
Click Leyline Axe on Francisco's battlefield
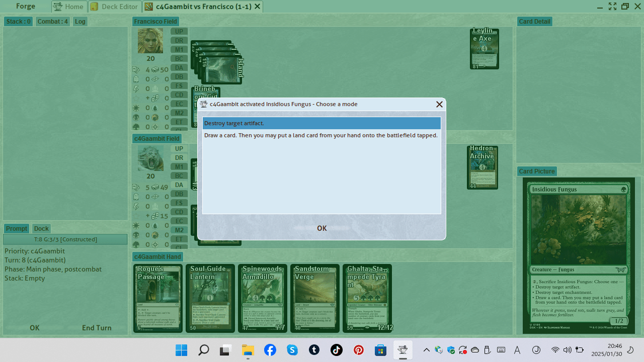tap(484, 49)
